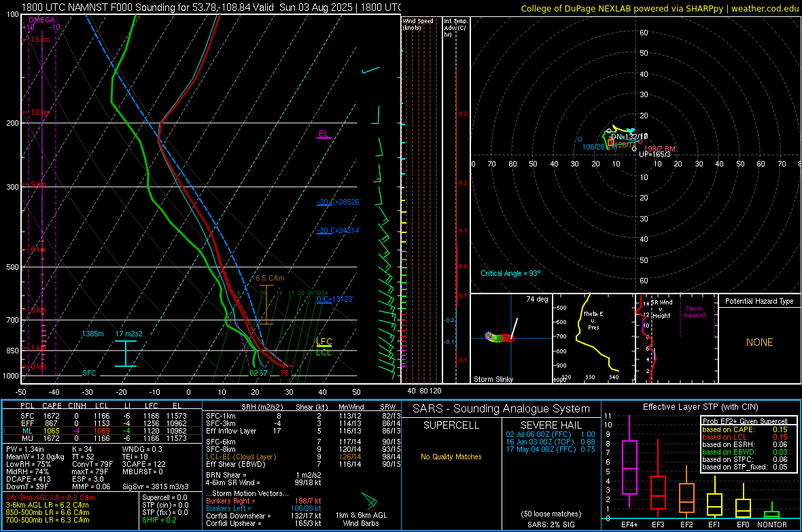The height and width of the screenshot is (532, 802).
Task: Select the based on EBWD: probability row
Action: point(745,453)
